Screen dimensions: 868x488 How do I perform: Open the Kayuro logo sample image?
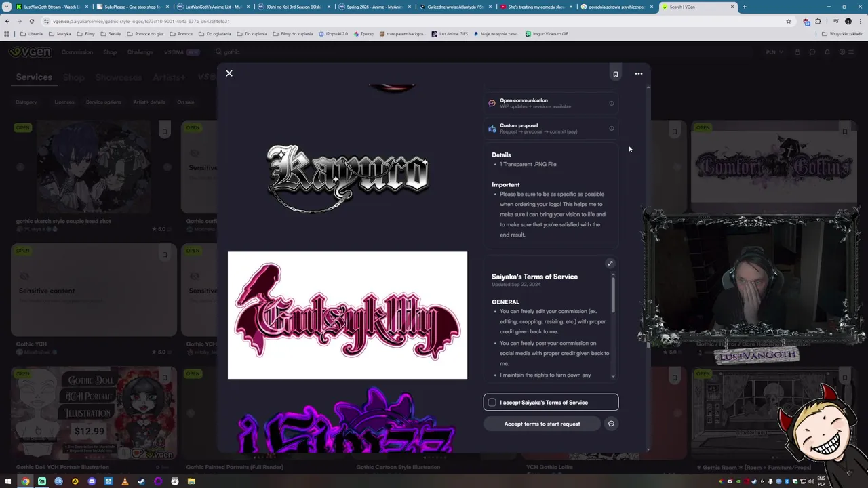click(347, 178)
